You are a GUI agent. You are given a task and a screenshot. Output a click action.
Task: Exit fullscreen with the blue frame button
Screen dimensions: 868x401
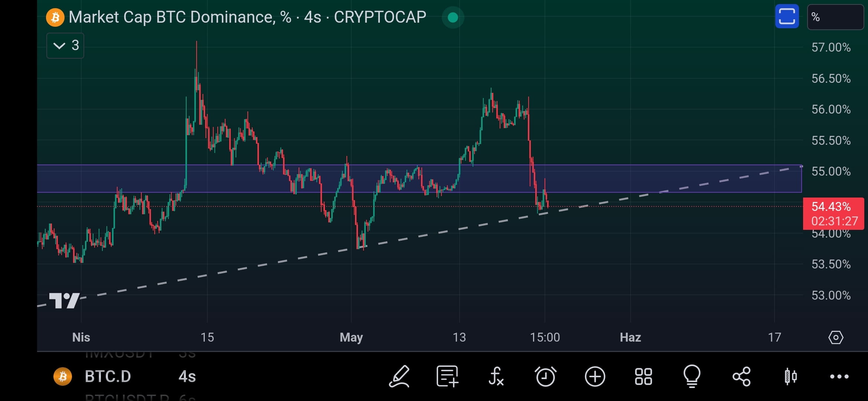(x=787, y=17)
